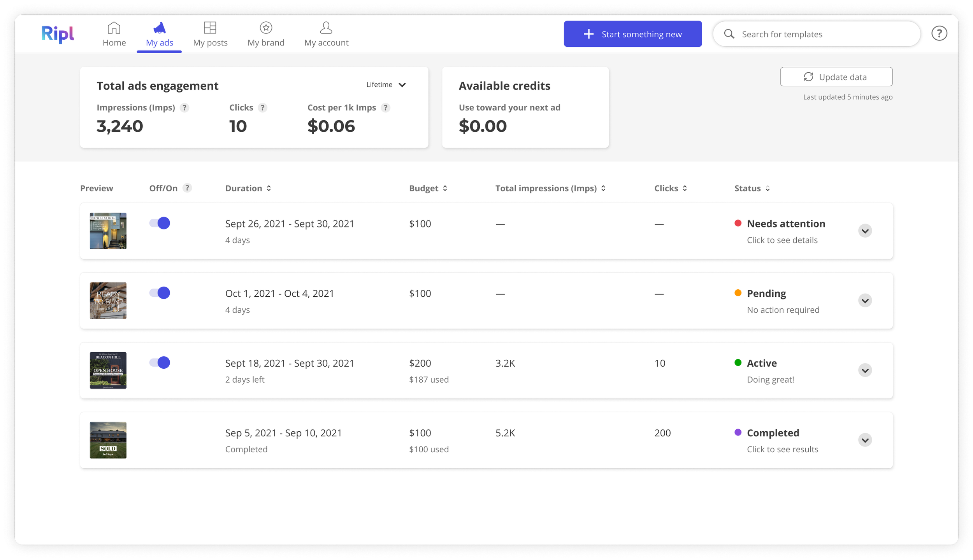Click the Cost per 1k Imps help icon
This screenshot has height=560, width=973.
[x=385, y=108]
